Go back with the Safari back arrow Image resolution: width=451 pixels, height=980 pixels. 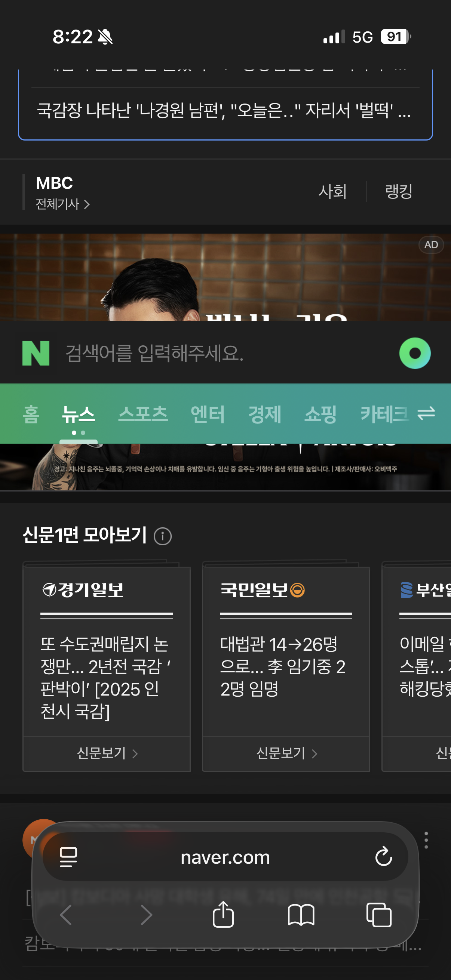(66, 915)
